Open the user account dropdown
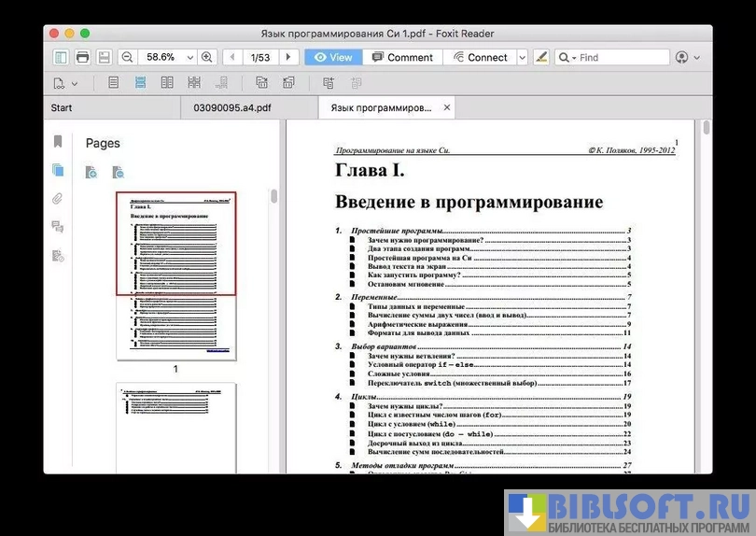This screenshot has height=536, width=756. click(x=686, y=57)
